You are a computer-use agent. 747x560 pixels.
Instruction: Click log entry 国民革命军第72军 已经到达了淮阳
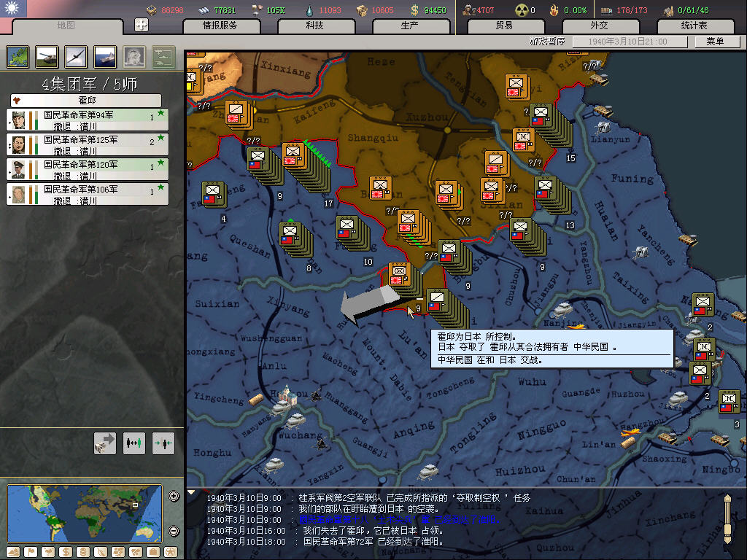[x=373, y=542]
